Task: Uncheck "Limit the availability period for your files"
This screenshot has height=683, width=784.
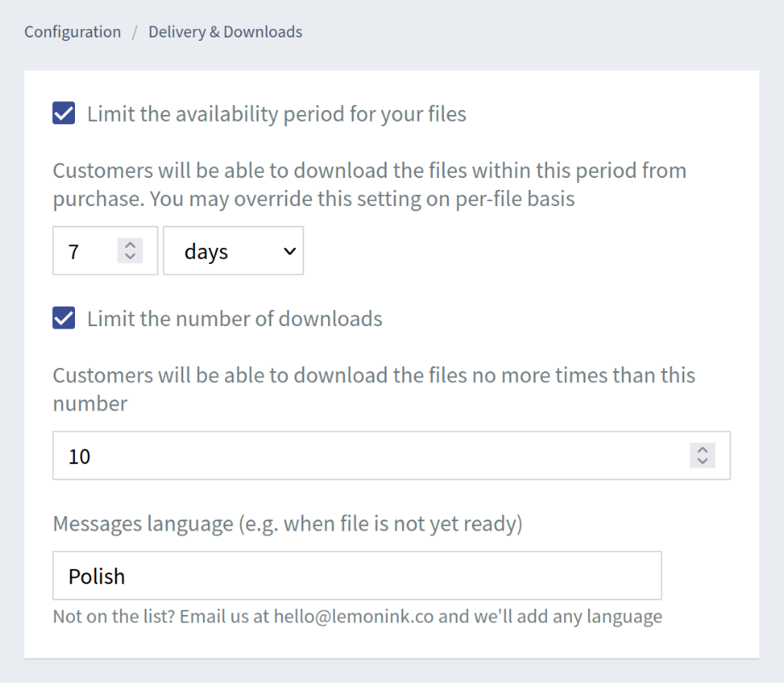Action: (63, 113)
